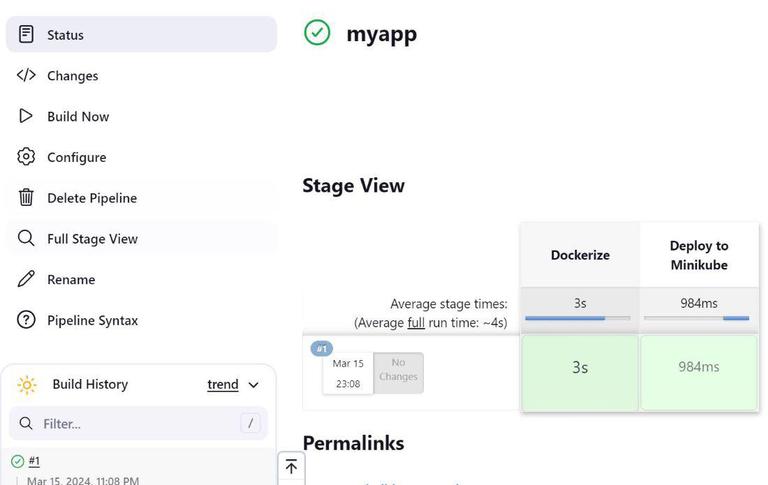Click the Delete Pipeline trash icon
The height and width of the screenshot is (485, 768).
point(27,198)
